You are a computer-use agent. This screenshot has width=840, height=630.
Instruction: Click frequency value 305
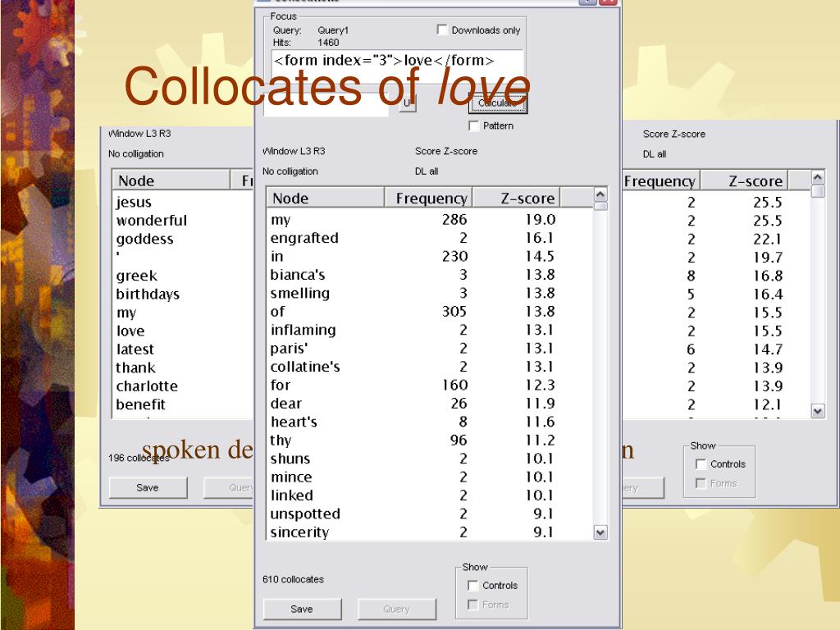(x=454, y=312)
